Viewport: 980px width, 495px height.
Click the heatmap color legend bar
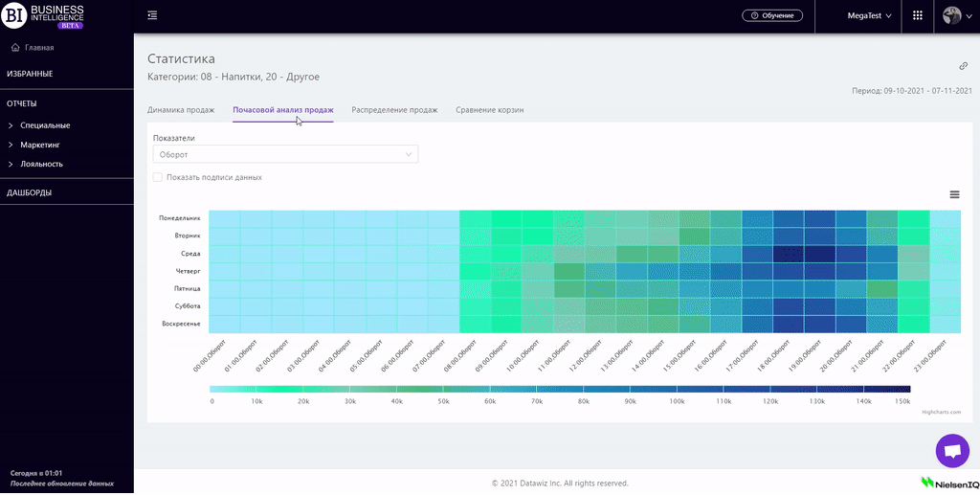560,389
